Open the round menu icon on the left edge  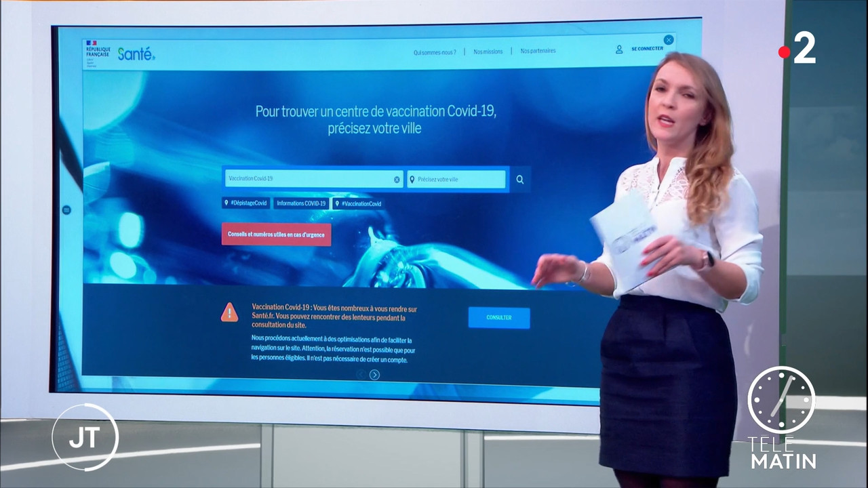66,210
